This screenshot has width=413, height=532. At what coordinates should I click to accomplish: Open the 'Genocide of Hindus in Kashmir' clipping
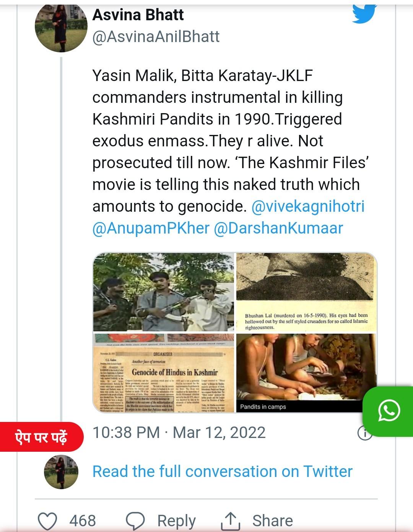click(164, 373)
